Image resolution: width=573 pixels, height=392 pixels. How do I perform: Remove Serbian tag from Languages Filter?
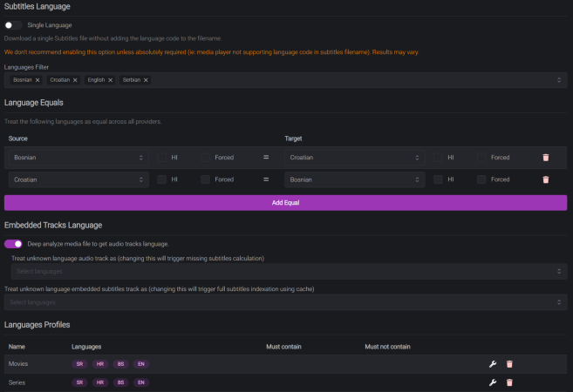[x=146, y=80]
